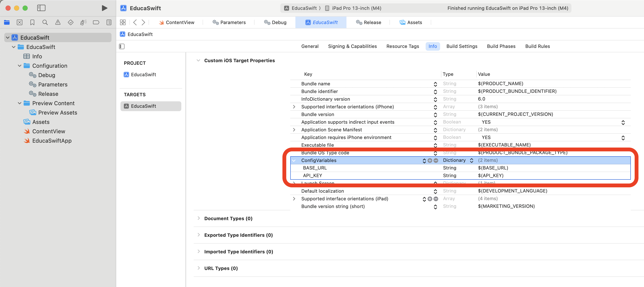The height and width of the screenshot is (287, 644).
Task: Select EducaSwift under PROJECT
Action: (x=140, y=75)
